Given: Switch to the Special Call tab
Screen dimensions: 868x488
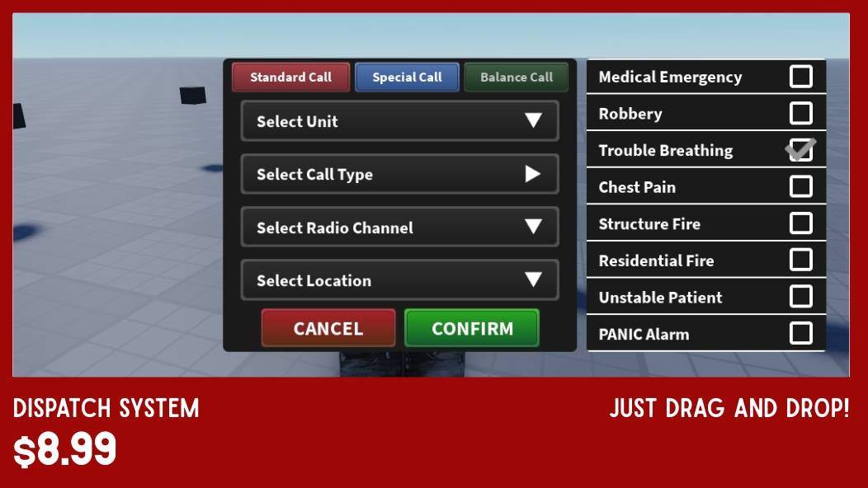Looking at the screenshot, I should (x=407, y=77).
